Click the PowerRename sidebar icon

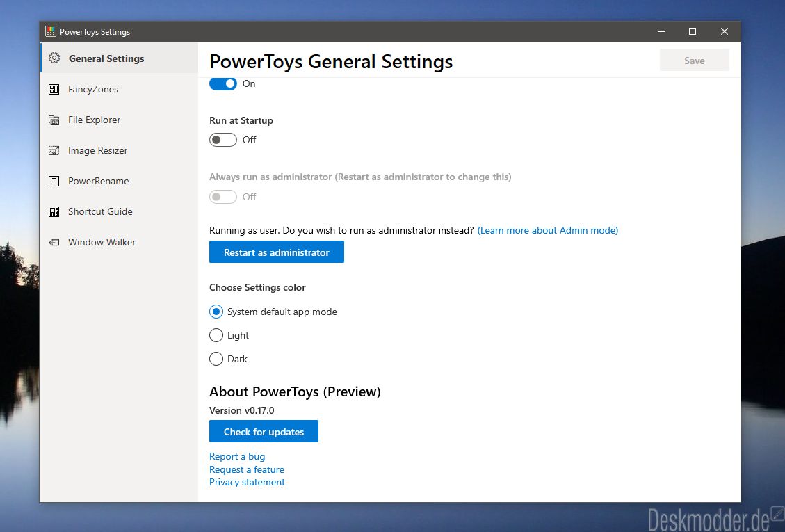54,181
